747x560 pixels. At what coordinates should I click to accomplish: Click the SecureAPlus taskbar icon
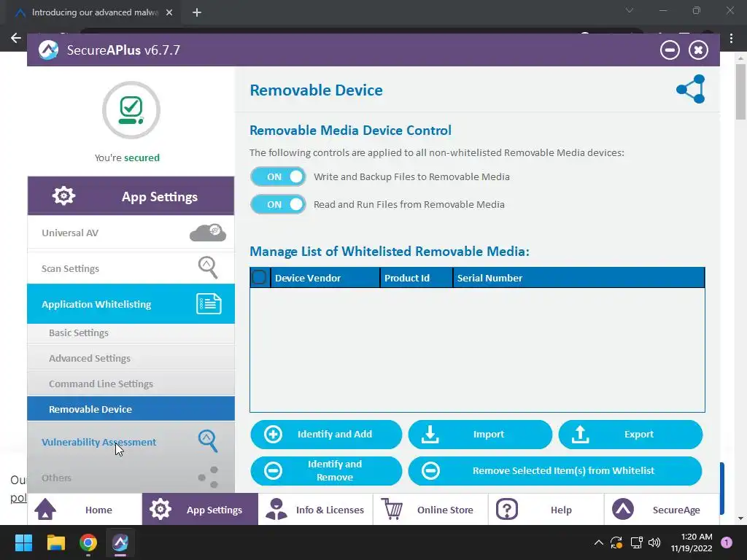tap(120, 542)
